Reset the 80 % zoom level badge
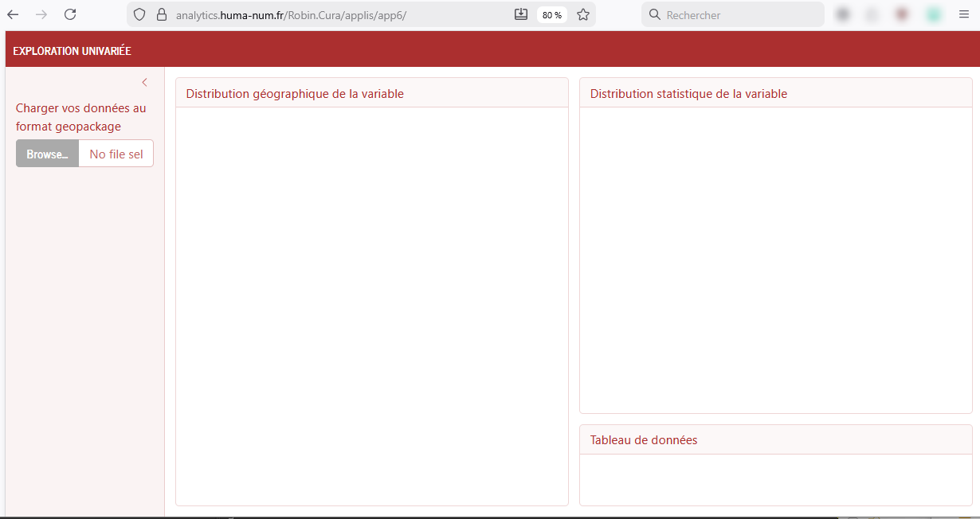980x519 pixels. pos(551,15)
